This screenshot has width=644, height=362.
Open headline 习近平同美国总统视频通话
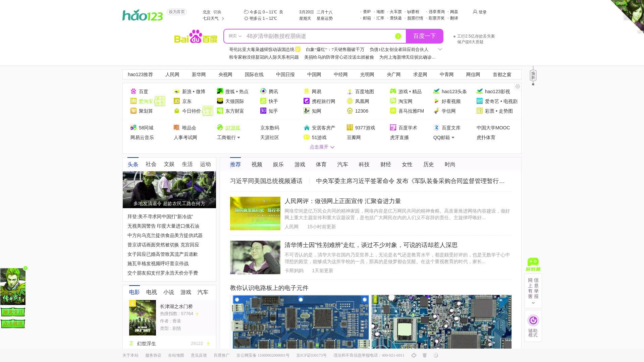click(x=266, y=181)
